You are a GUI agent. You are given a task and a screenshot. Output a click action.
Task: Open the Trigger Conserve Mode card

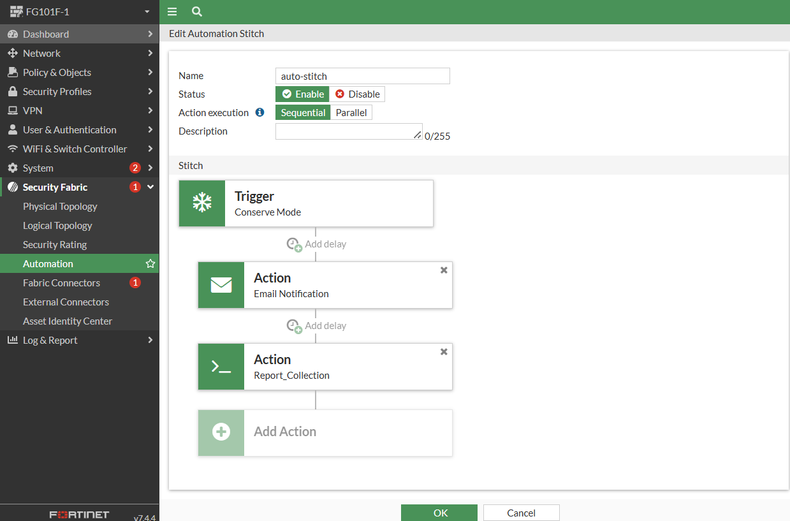click(306, 203)
